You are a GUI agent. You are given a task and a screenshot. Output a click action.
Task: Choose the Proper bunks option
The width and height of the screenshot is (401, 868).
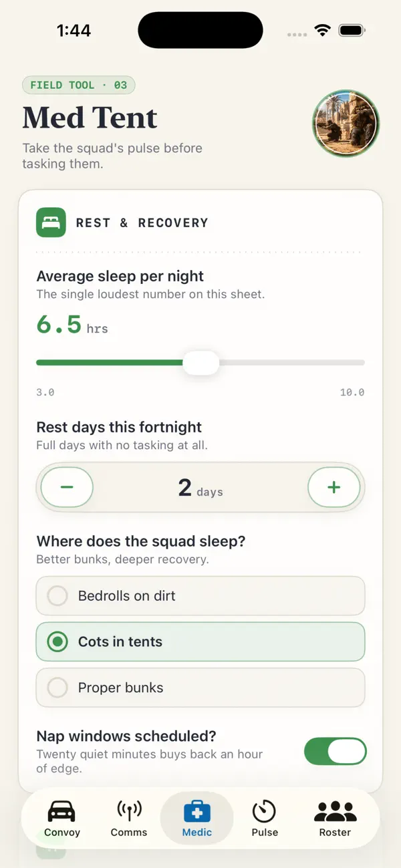tap(200, 688)
